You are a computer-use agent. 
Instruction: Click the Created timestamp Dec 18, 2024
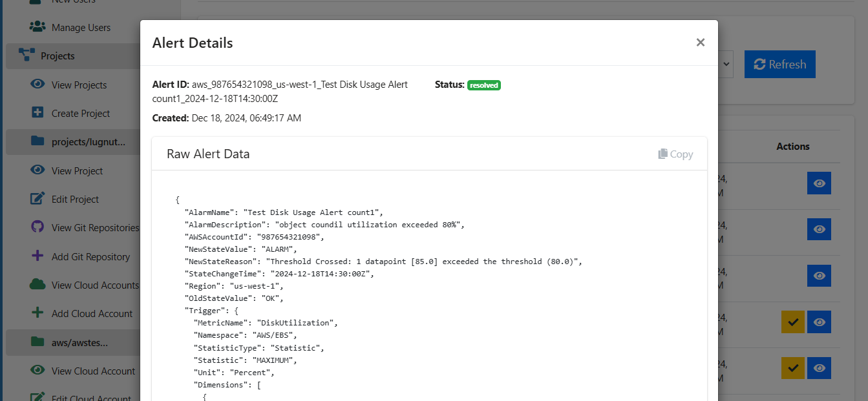246,118
